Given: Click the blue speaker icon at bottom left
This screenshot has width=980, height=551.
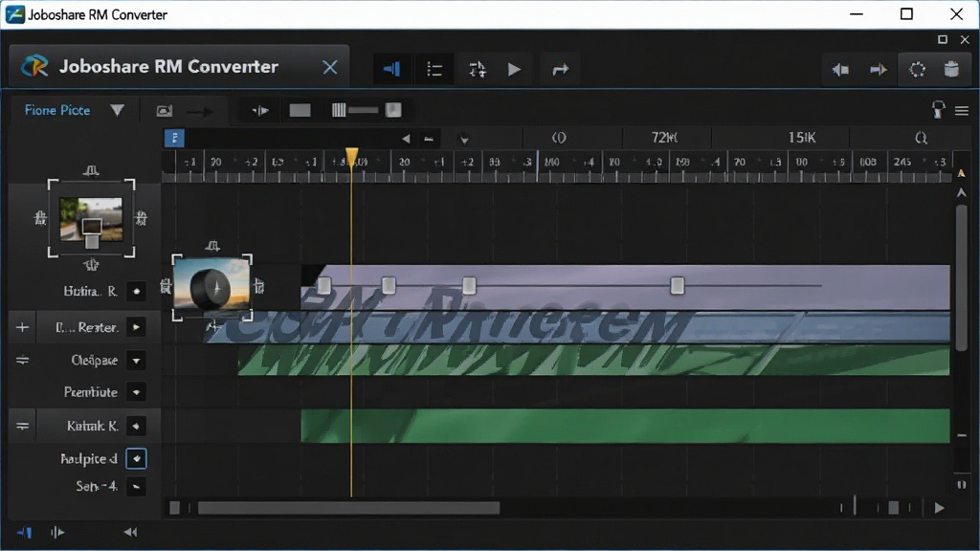Looking at the screenshot, I should coord(24,532).
